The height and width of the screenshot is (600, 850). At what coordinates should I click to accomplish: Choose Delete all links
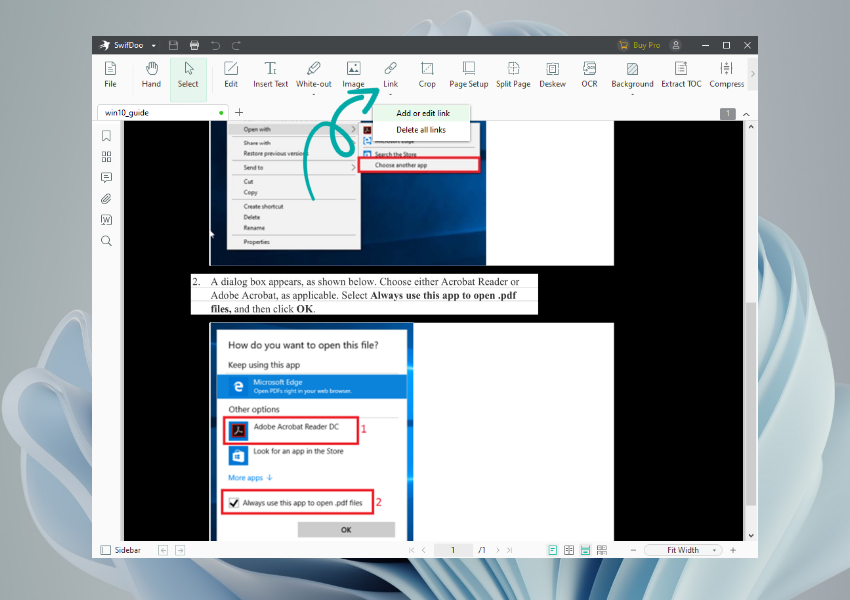[x=421, y=130]
